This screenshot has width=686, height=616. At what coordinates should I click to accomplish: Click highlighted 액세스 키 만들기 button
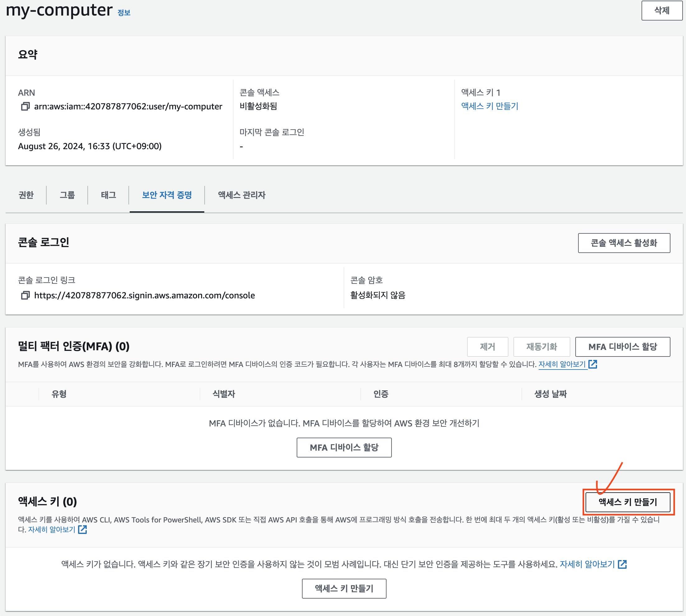point(628,502)
